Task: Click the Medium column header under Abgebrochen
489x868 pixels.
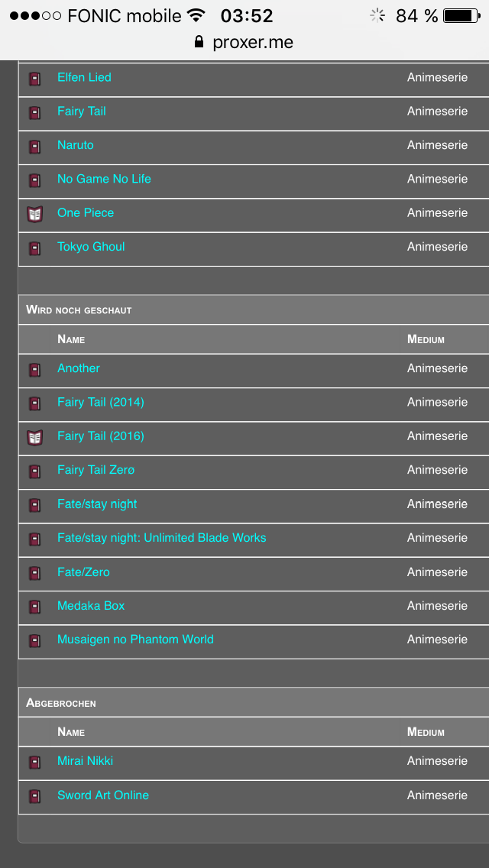Action: (x=426, y=732)
